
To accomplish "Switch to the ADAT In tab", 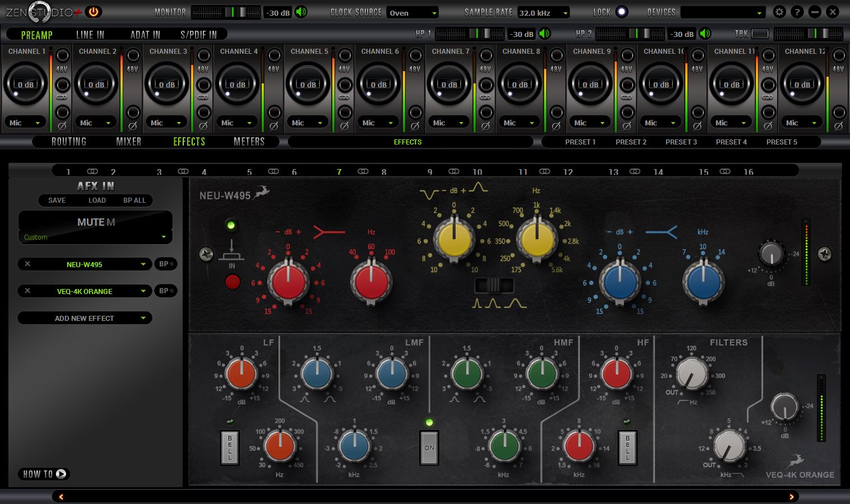I will [145, 35].
